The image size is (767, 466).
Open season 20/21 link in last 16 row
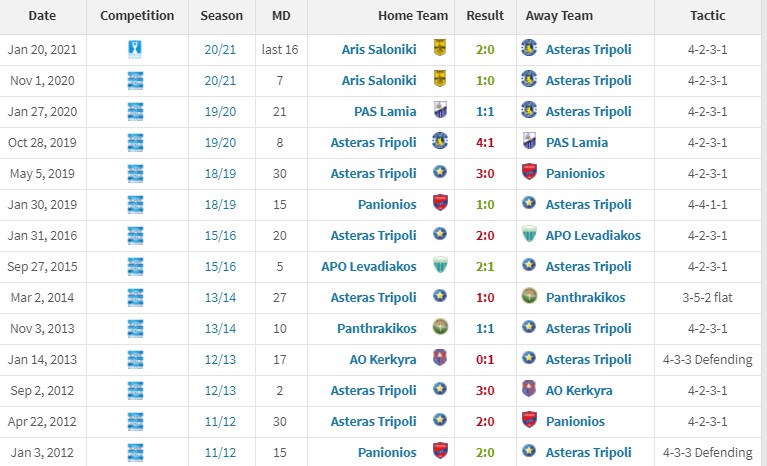(x=220, y=49)
